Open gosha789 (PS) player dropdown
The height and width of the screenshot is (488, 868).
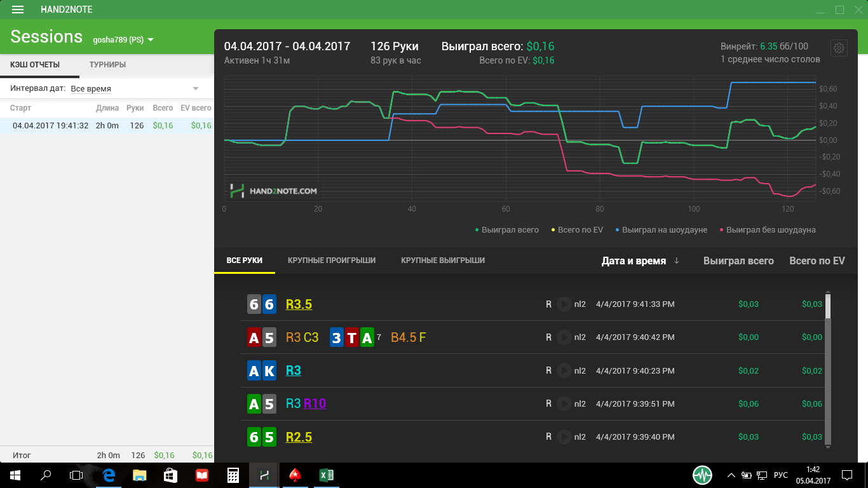[x=123, y=39]
